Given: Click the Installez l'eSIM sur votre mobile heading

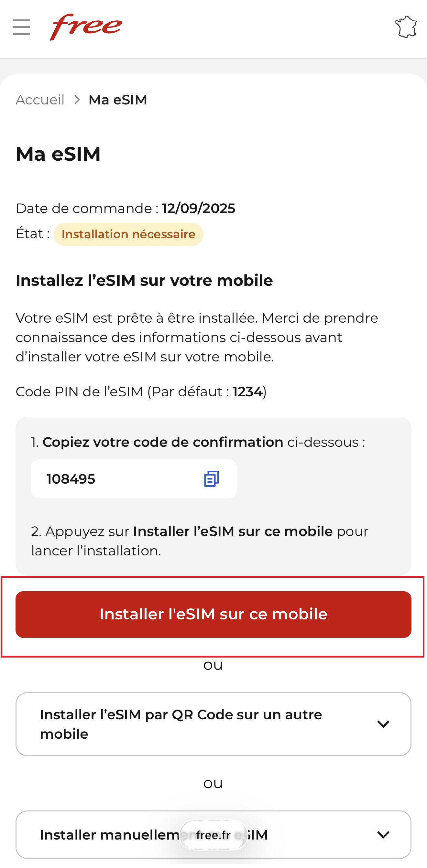Looking at the screenshot, I should tap(144, 280).
